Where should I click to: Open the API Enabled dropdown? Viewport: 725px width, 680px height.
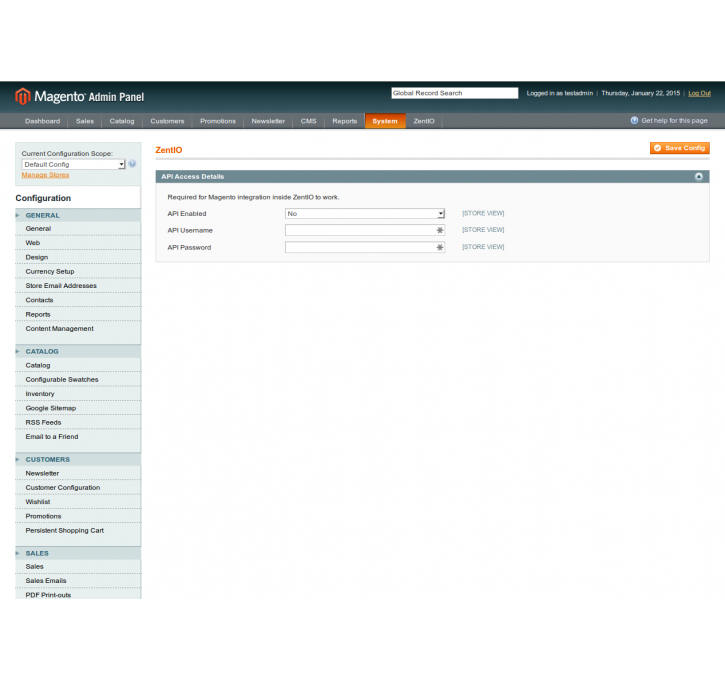(365, 214)
